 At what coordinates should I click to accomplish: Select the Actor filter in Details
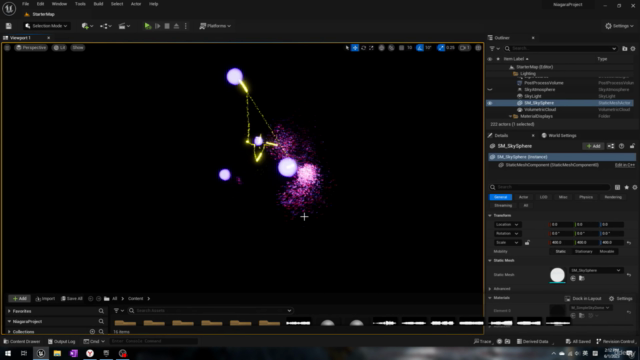[x=523, y=197]
